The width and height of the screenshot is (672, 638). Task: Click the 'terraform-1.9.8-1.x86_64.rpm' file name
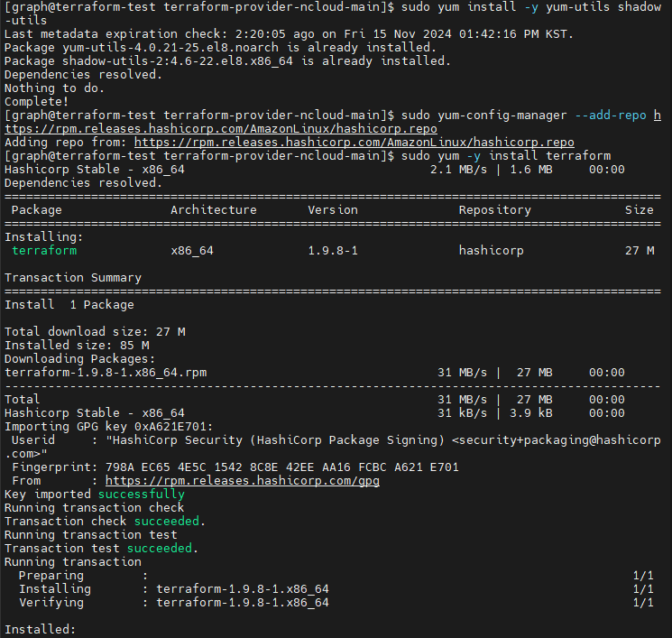[x=106, y=373]
